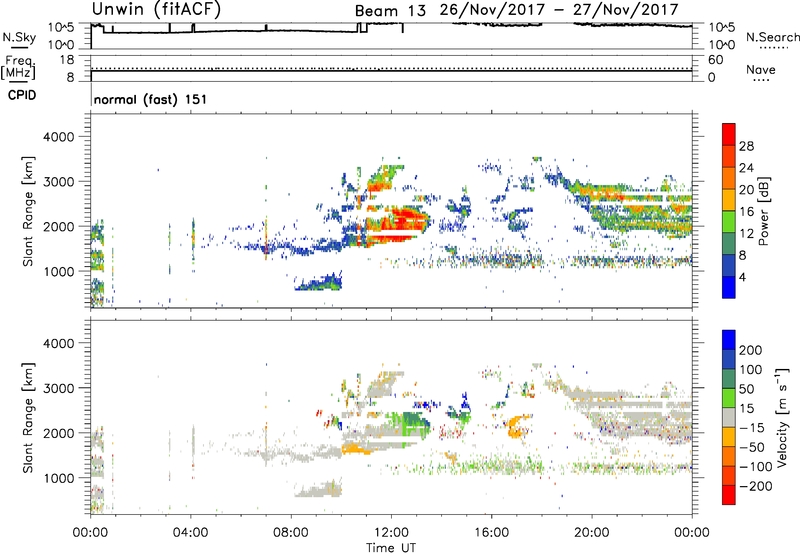Click the 'Power [dB]' colorbar label
This screenshot has width=800, height=554.
[x=763, y=211]
